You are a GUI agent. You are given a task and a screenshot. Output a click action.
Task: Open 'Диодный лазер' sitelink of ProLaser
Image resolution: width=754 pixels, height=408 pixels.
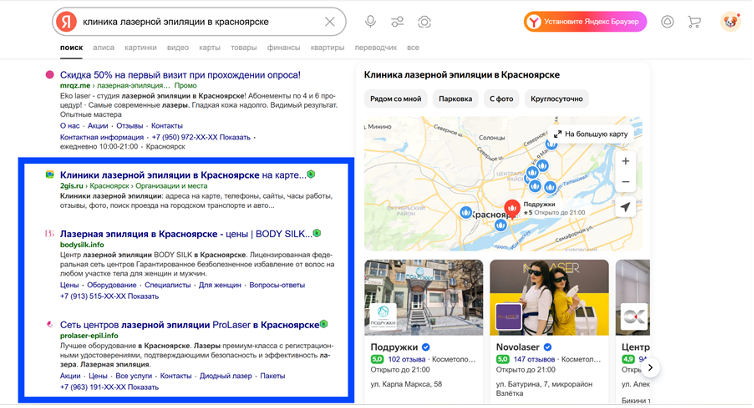pos(226,376)
